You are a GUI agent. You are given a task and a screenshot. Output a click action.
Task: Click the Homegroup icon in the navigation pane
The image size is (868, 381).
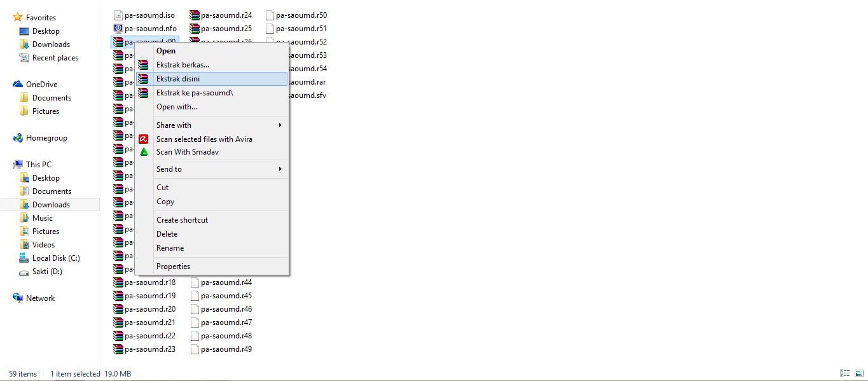click(18, 137)
